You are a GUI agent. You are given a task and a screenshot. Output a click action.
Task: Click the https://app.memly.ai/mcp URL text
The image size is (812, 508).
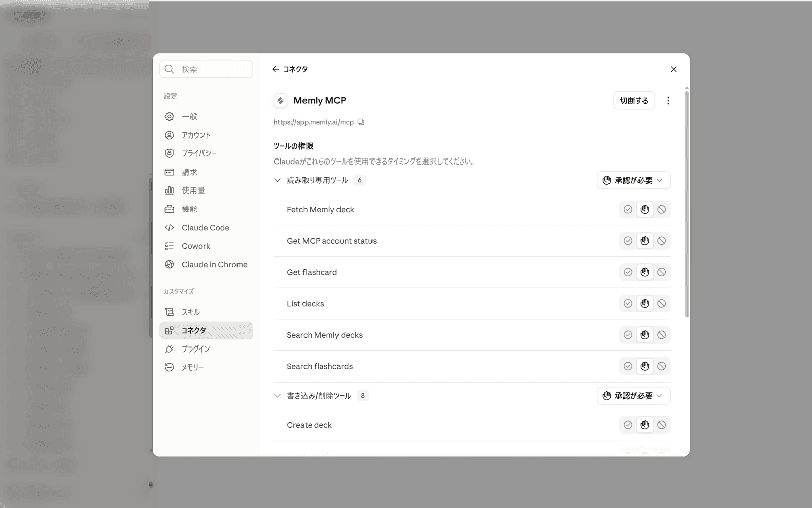(x=313, y=122)
